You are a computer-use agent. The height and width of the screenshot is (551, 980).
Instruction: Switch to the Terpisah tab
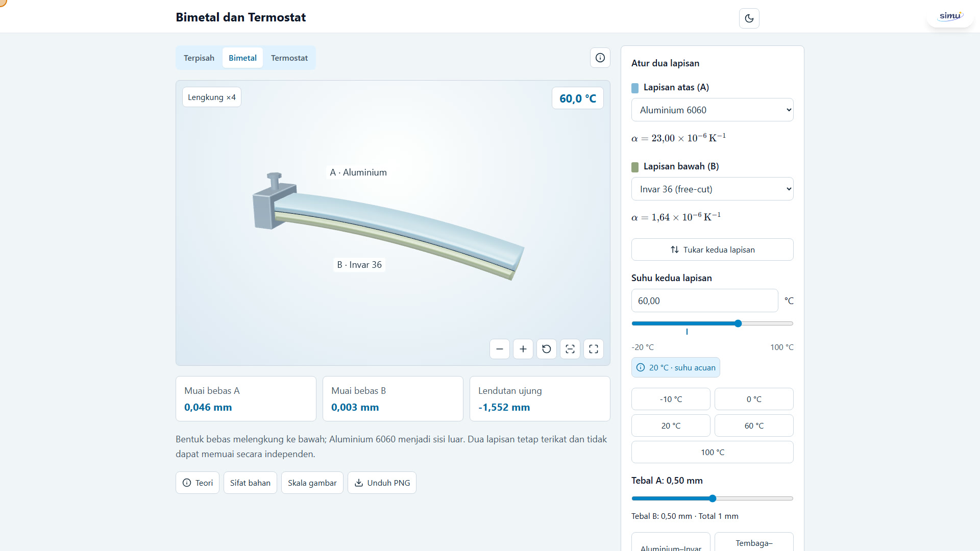[x=199, y=58]
